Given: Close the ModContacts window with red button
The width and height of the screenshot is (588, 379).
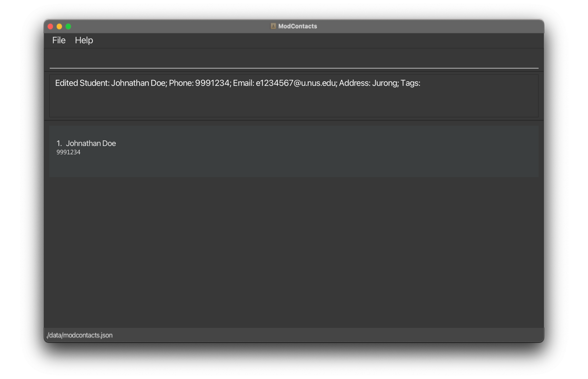Looking at the screenshot, I should (x=51, y=26).
